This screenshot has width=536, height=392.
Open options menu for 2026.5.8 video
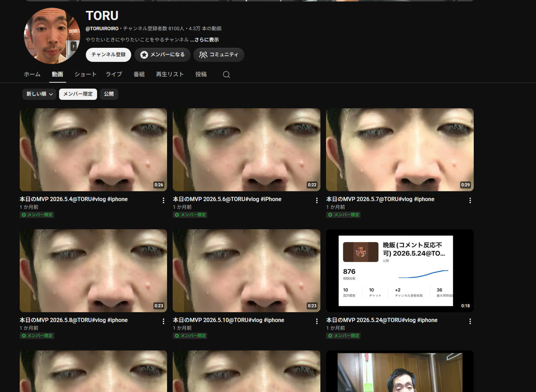[163, 321]
